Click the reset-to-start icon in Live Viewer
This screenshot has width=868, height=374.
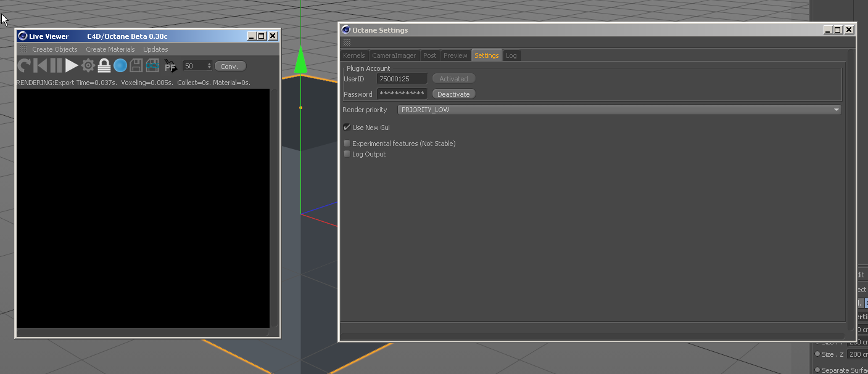(40, 65)
